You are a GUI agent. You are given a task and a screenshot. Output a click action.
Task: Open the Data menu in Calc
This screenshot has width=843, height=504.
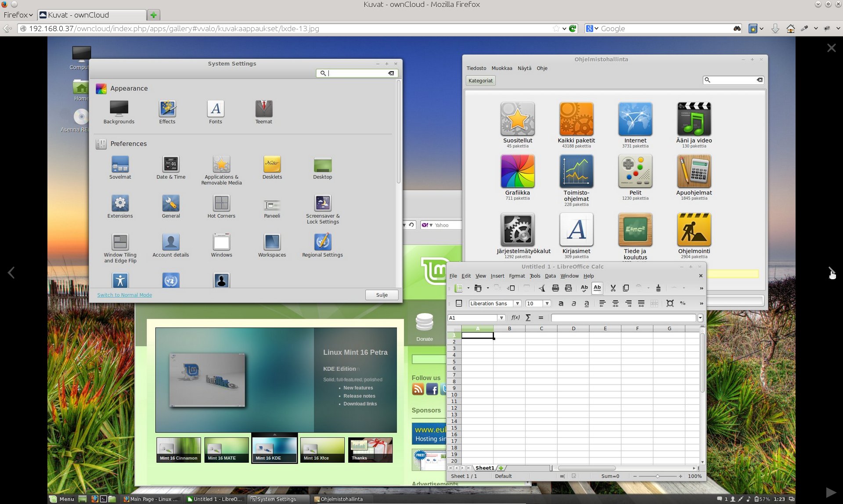(550, 276)
